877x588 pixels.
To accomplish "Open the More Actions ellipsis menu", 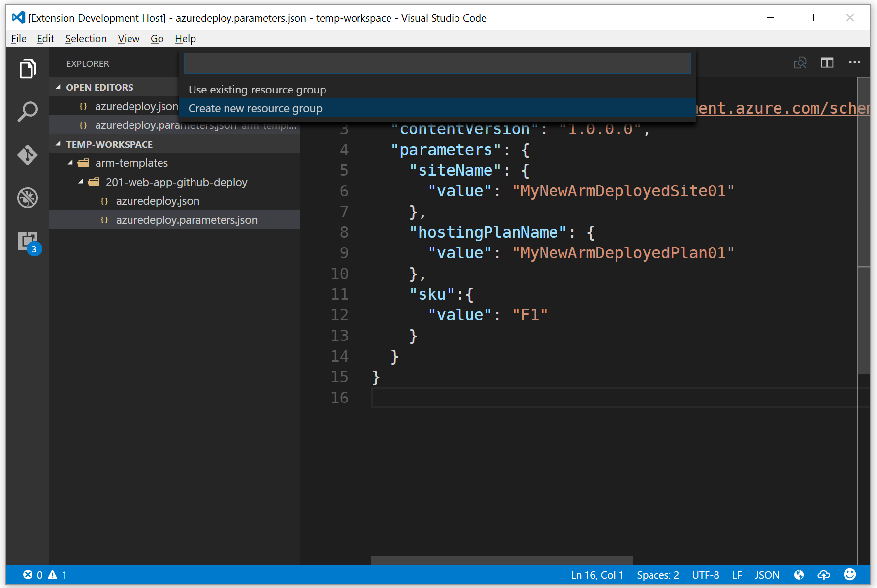I will point(855,62).
